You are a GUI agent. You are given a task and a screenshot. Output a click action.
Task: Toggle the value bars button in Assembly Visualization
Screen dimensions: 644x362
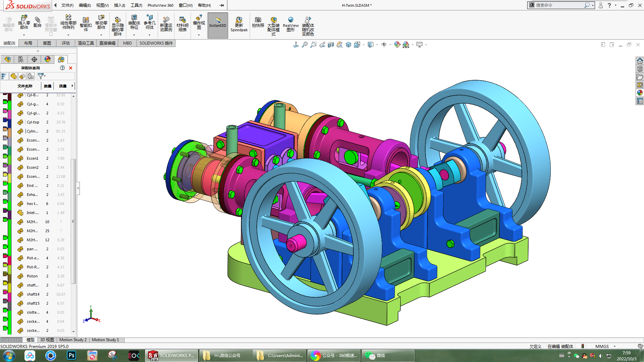pos(4,76)
